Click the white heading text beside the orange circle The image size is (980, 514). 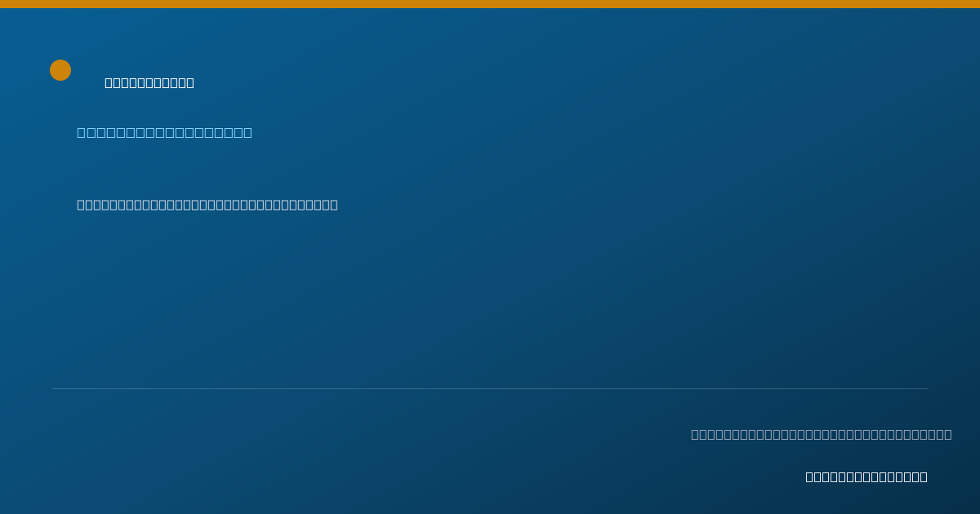pyautogui.click(x=149, y=82)
